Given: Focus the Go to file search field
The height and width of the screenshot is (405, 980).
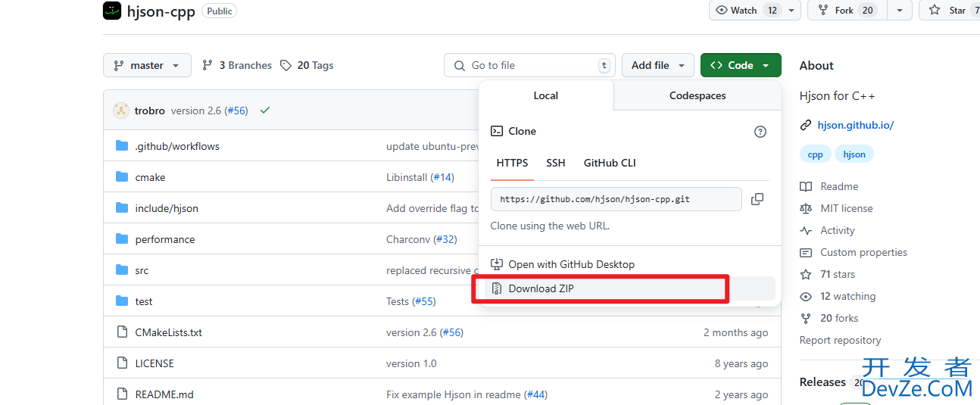Looking at the screenshot, I should point(529,65).
